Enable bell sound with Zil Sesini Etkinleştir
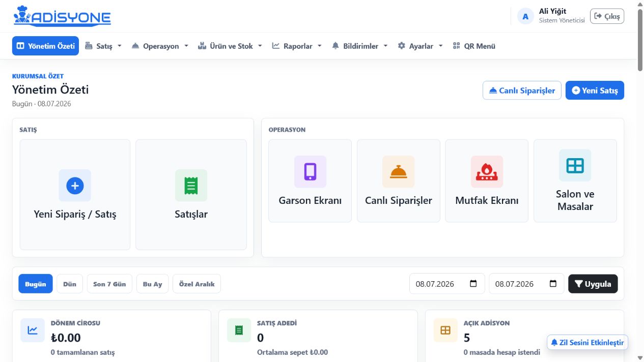The width and height of the screenshot is (644, 362). click(x=587, y=342)
